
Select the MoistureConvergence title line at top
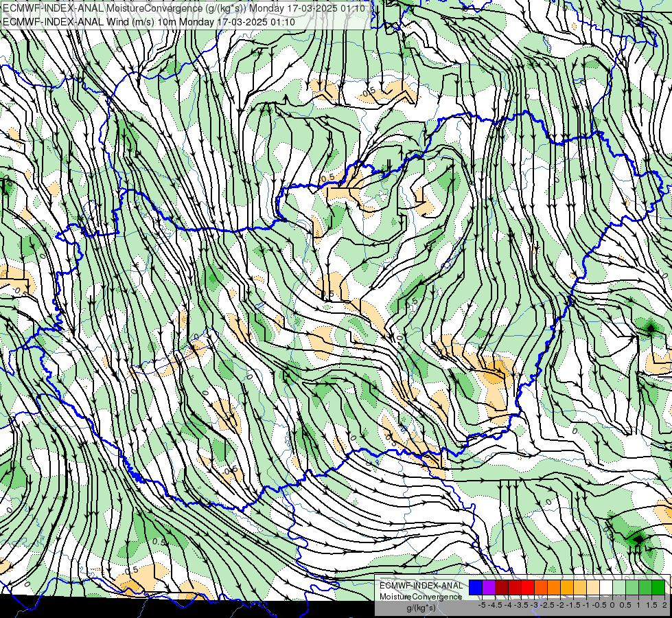click(184, 8)
